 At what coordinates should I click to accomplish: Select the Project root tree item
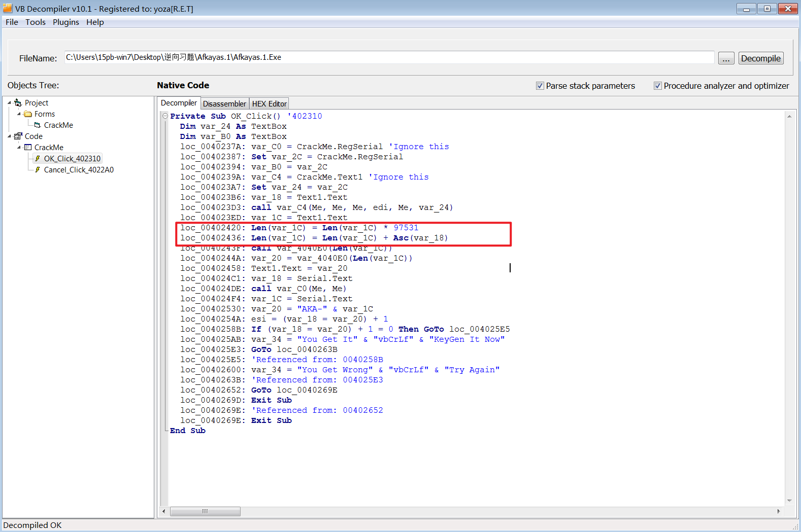point(37,103)
